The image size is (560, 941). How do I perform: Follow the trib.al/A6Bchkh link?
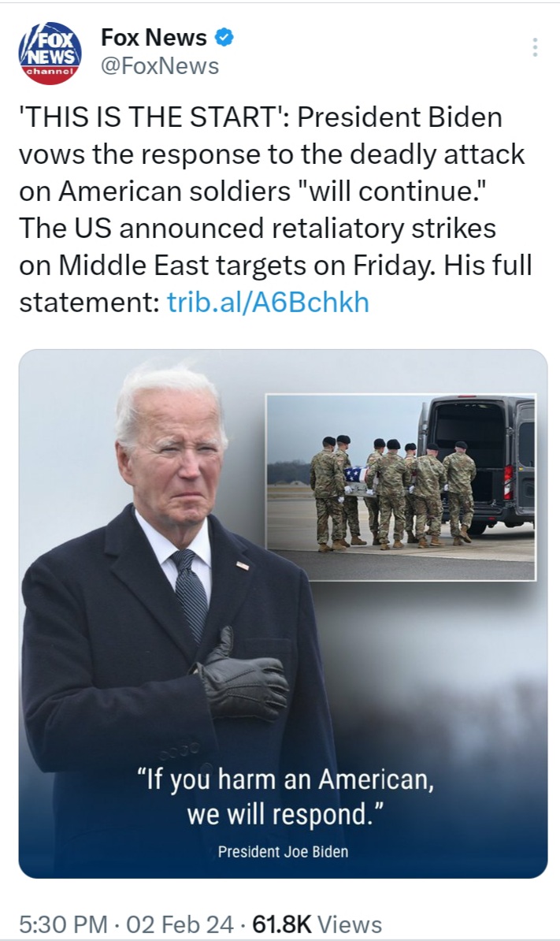coord(268,302)
